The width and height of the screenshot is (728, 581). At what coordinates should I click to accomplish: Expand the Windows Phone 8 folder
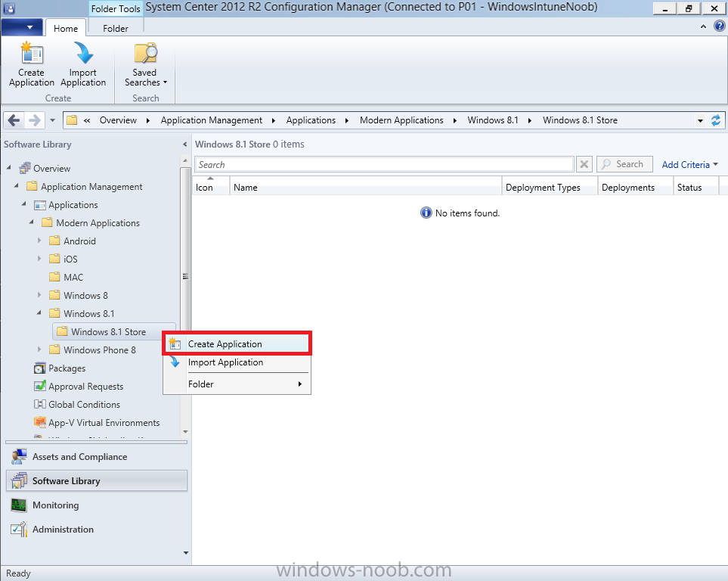pyautogui.click(x=39, y=349)
